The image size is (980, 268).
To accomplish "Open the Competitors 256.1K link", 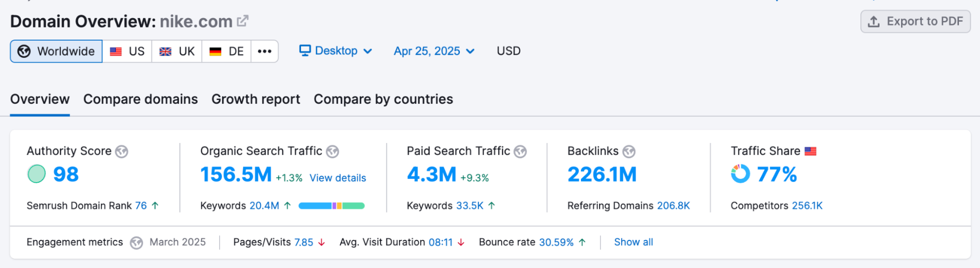I will click(x=807, y=206).
